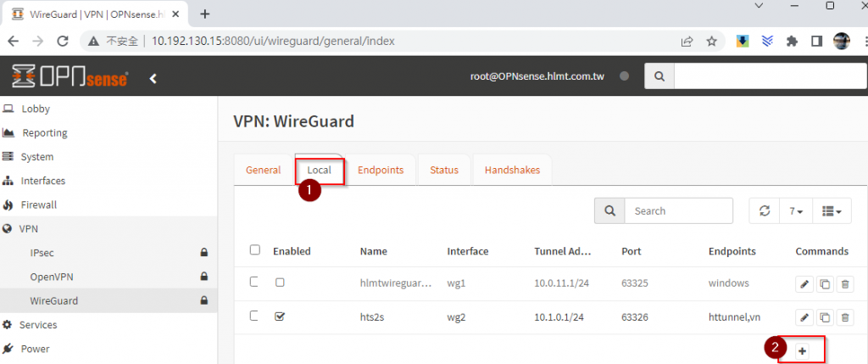This screenshot has width=868, height=364.
Task: Sort by the Port column header
Action: pyautogui.click(x=631, y=251)
